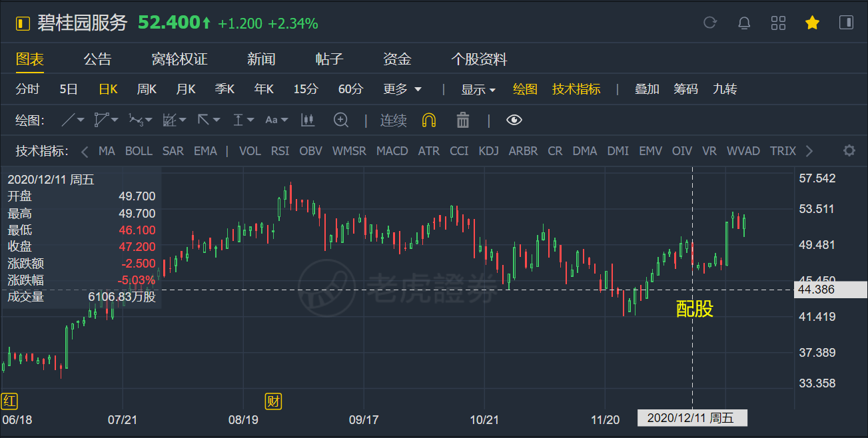Screen dimensions: 868x438
Task: Open the 个股资料 stock profile tab
Action: point(480,59)
